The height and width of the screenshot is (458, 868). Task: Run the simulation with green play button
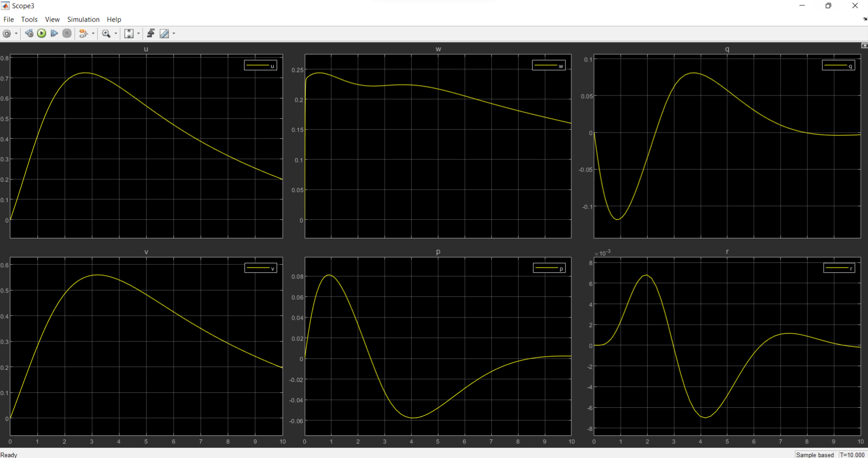coord(42,33)
